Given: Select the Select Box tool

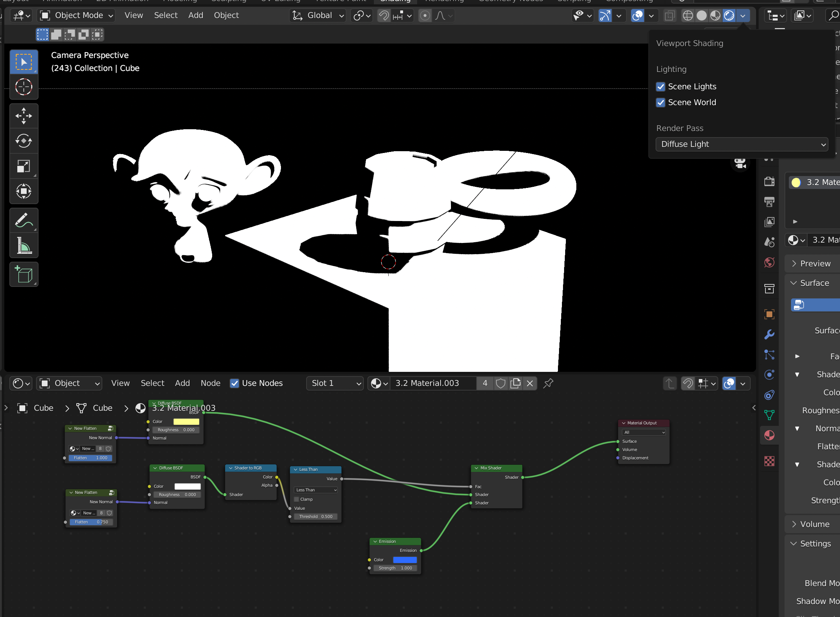Looking at the screenshot, I should (x=23, y=62).
